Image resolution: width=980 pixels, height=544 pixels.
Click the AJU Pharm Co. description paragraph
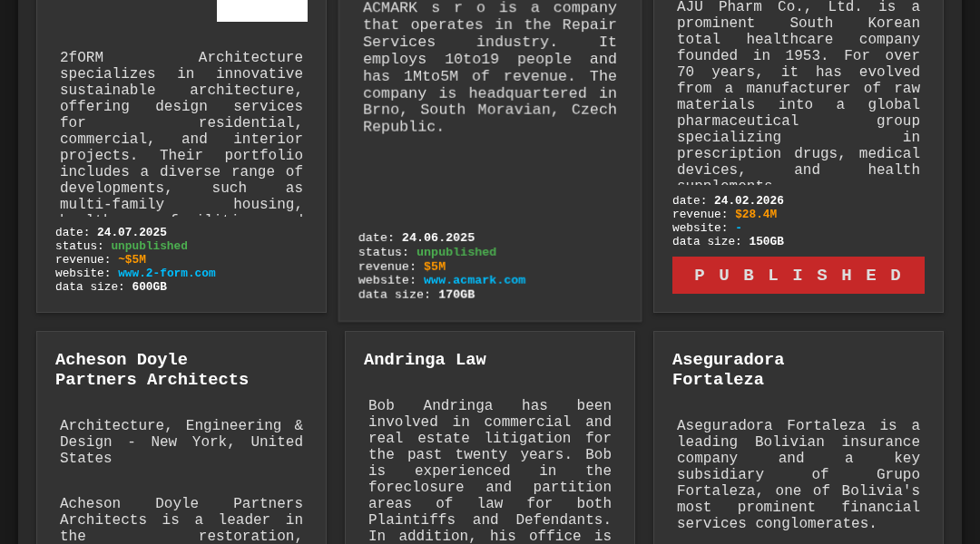[799, 92]
